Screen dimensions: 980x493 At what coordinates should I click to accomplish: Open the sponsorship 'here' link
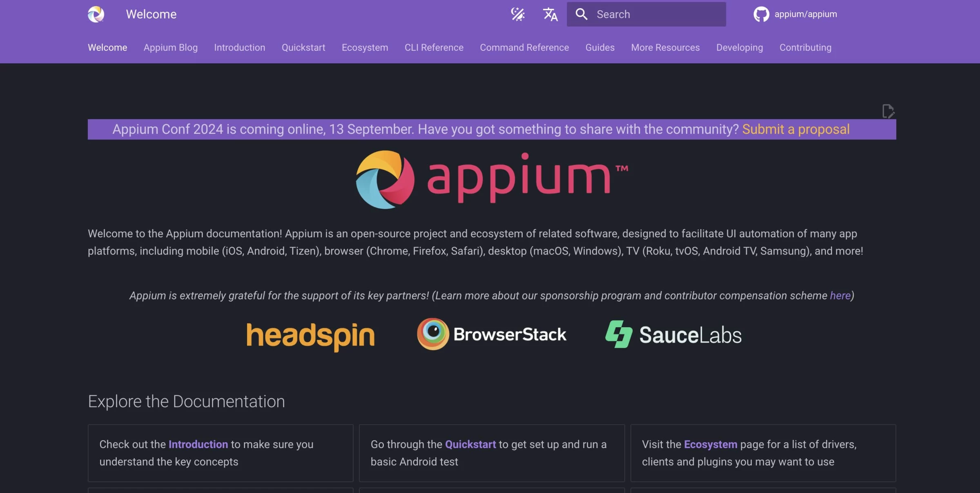(840, 295)
